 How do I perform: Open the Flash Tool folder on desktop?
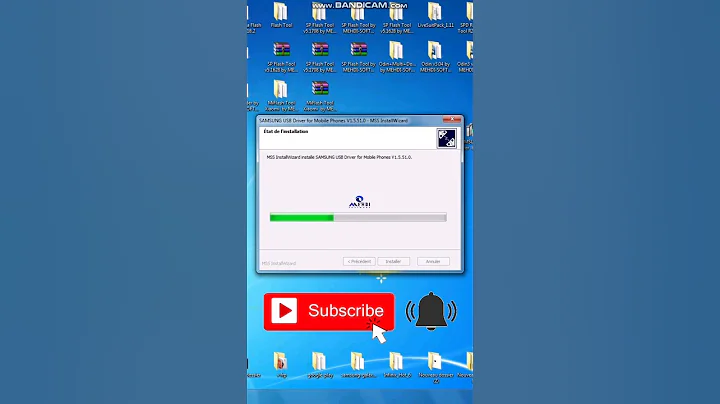point(281,15)
